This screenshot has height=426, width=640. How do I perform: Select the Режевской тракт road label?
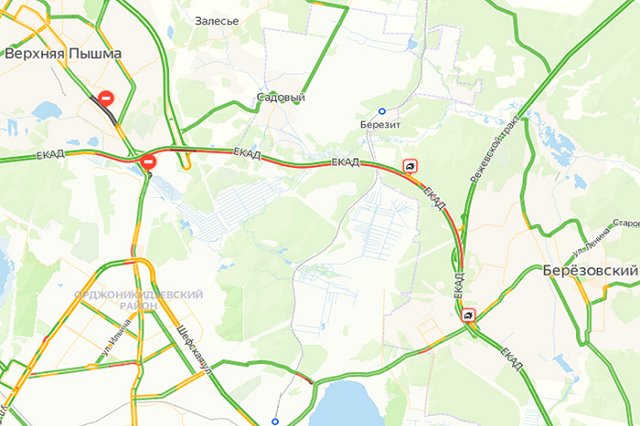pos(495,149)
